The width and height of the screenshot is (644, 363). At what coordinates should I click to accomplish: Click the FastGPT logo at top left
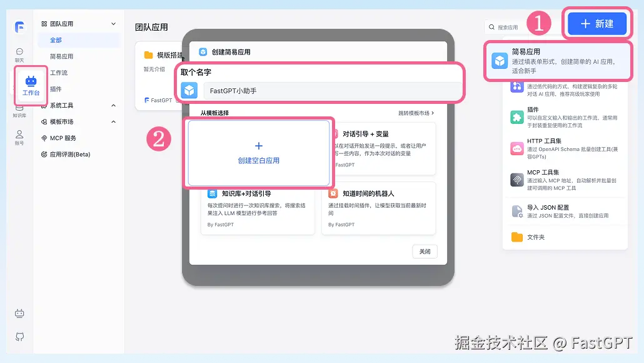(19, 27)
